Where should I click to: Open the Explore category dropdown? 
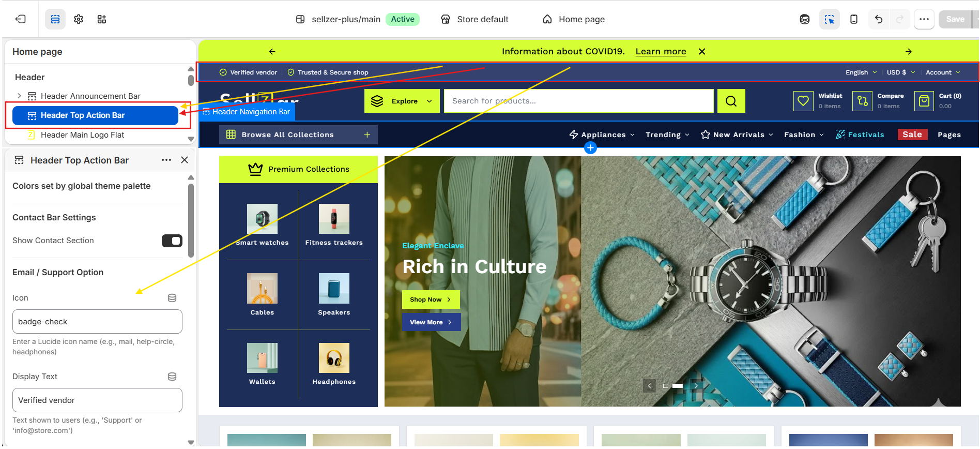402,101
